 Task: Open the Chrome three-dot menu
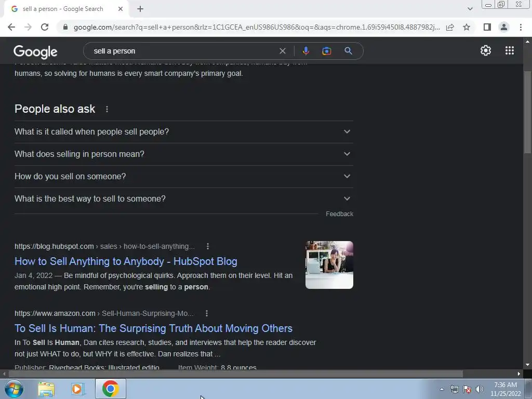521,27
